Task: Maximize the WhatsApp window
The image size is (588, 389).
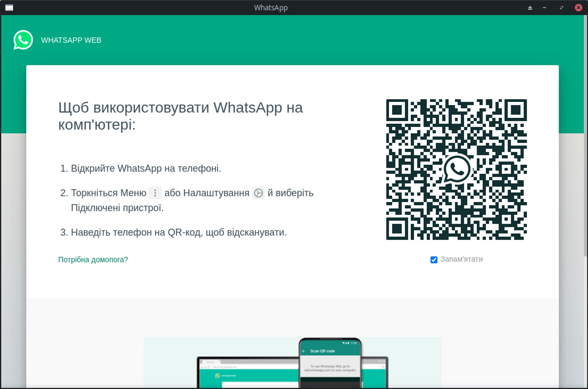Action: [x=561, y=8]
